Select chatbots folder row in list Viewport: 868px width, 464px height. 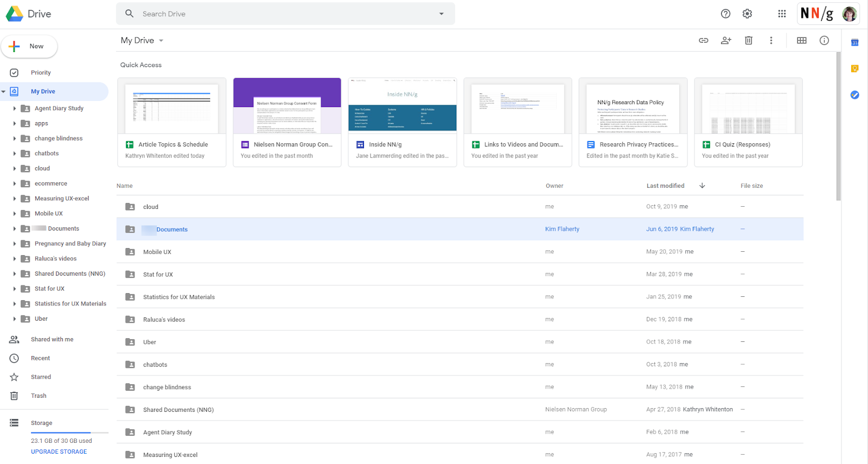459,365
